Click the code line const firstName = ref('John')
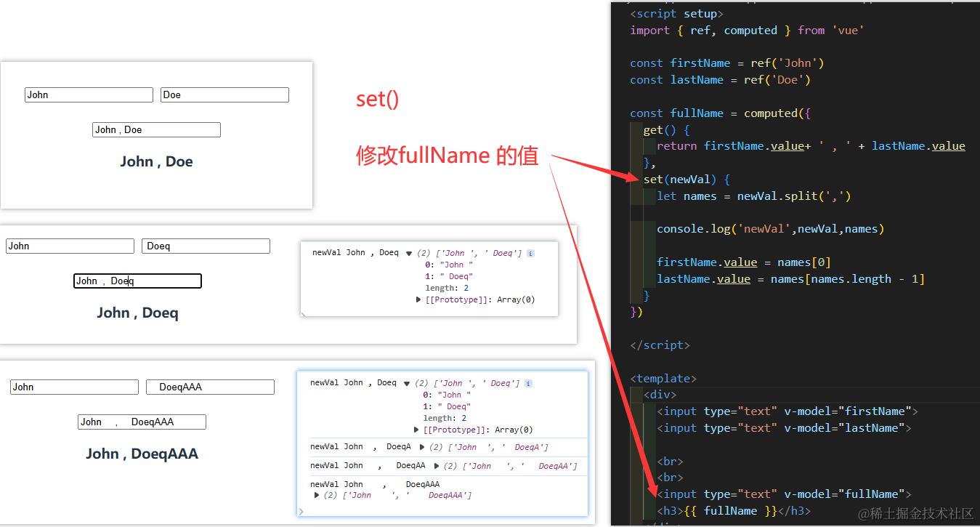Image resolution: width=980 pixels, height=527 pixels. coord(727,63)
